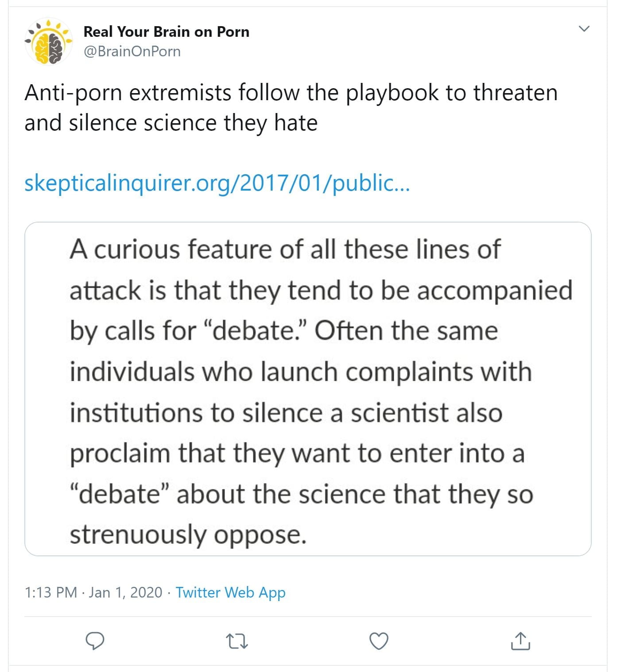Image resolution: width=617 pixels, height=672 pixels.
Task: Open the share tweet icon
Action: click(520, 641)
